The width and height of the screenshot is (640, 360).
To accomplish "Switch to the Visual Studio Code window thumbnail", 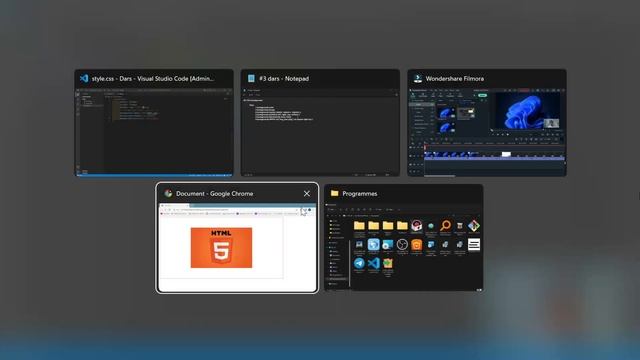I will (154, 123).
